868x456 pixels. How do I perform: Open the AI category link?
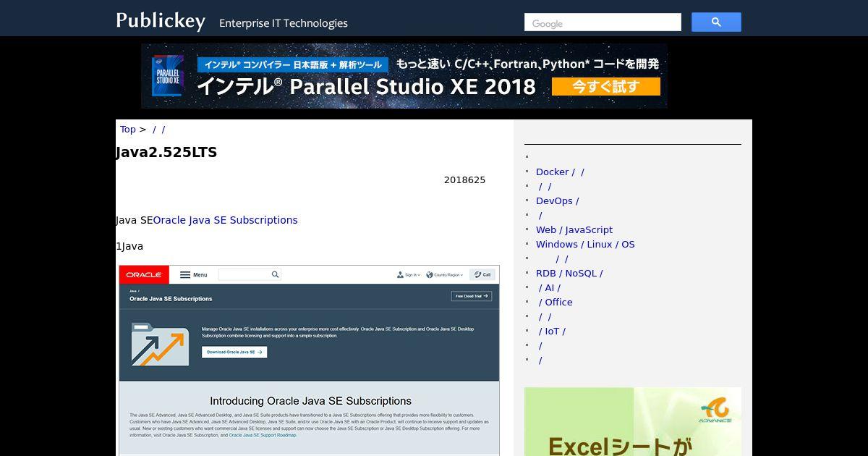pyautogui.click(x=550, y=288)
